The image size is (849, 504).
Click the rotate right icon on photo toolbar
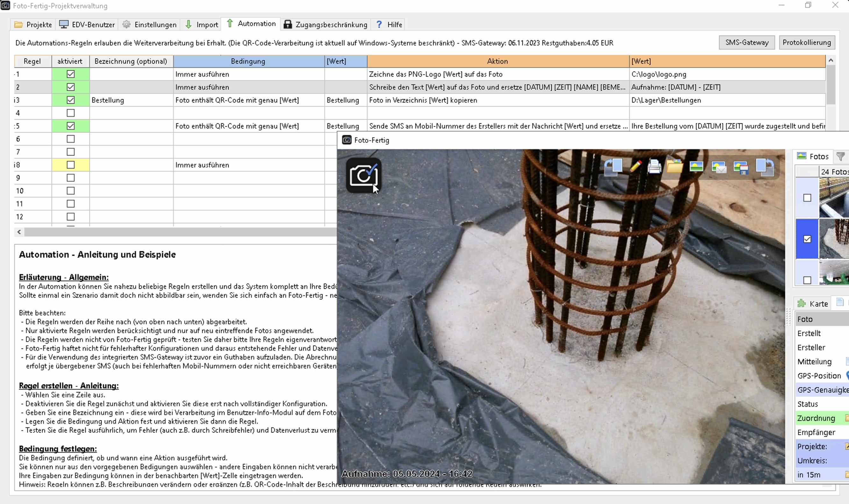tap(765, 167)
